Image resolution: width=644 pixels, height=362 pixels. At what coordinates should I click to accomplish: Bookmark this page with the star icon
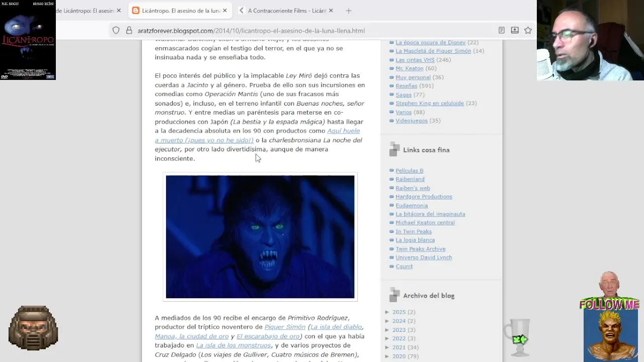[x=528, y=31]
